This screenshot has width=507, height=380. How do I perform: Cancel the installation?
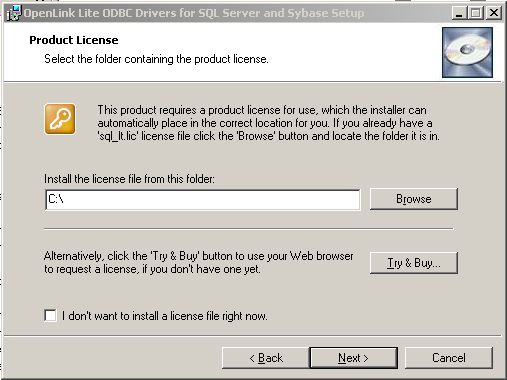click(449, 358)
